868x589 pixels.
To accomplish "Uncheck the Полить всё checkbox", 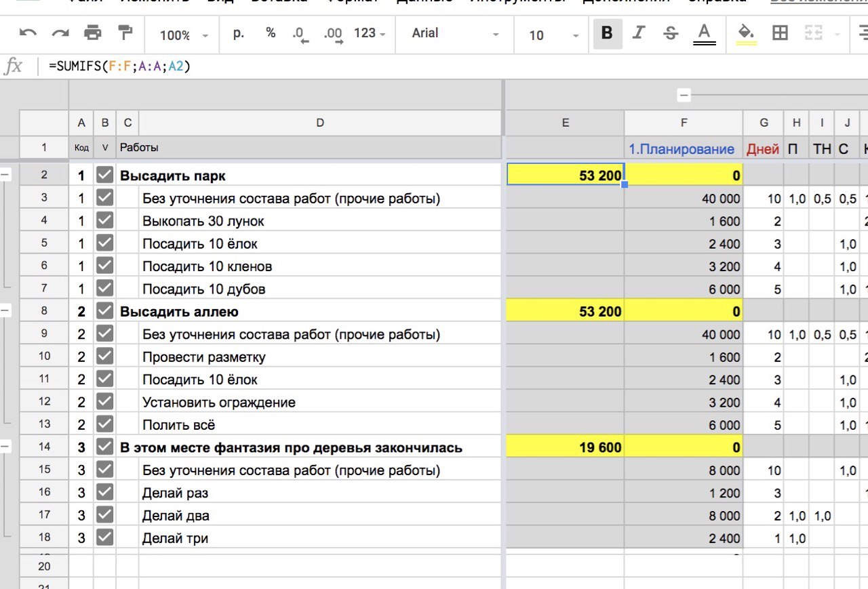I will (104, 425).
